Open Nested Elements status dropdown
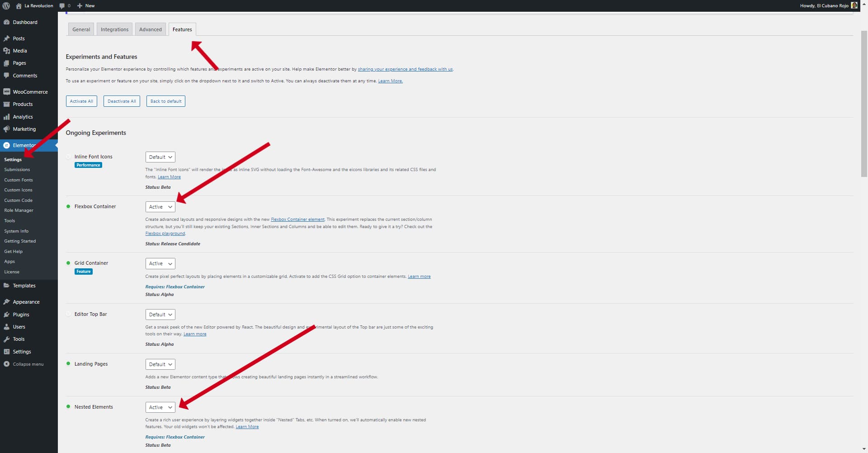This screenshot has height=453, width=868. [x=160, y=407]
